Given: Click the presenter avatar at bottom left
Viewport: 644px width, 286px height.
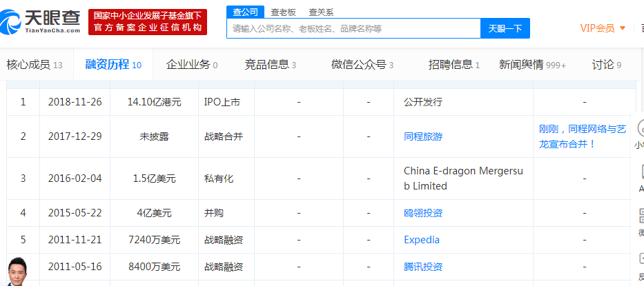Looking at the screenshot, I should coord(21,272).
